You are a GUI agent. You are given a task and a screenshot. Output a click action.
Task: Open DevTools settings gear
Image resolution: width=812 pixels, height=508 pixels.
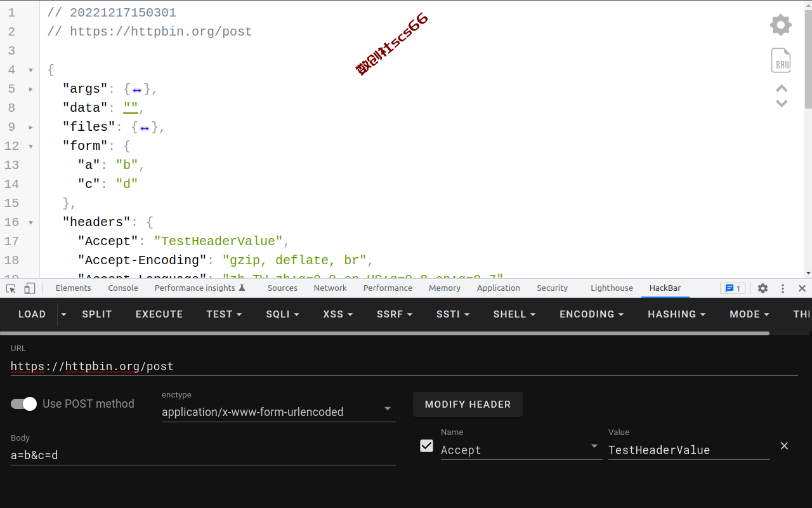(763, 288)
